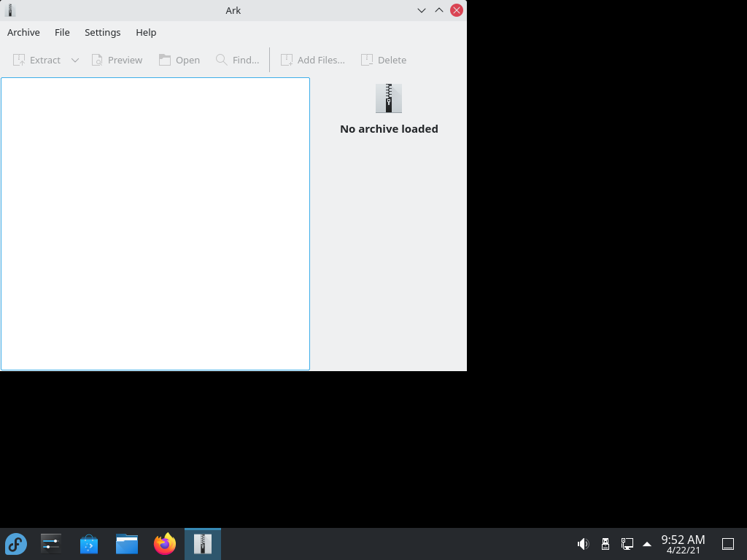Launch Firefox from the taskbar
The image size is (747, 560).
[165, 544]
